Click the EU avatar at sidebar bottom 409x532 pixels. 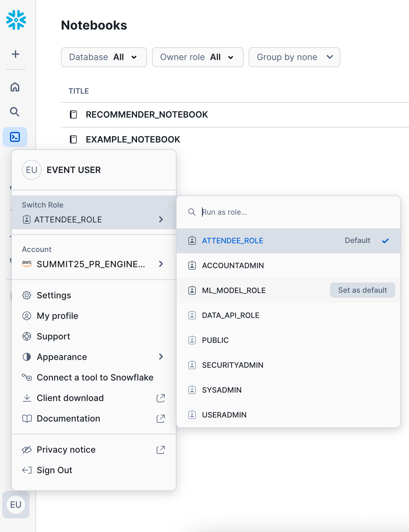[x=16, y=505]
